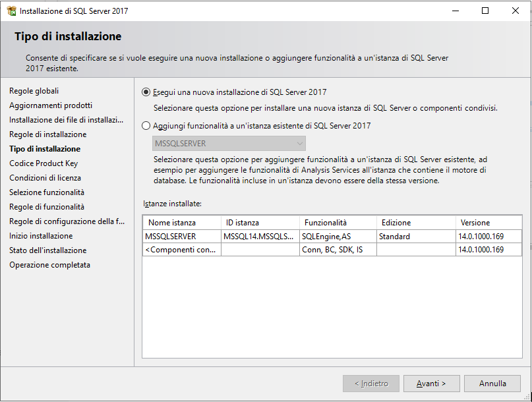Click the 'Istanze installate:' label
Viewport: 532px width, 402px height.
coord(172,204)
